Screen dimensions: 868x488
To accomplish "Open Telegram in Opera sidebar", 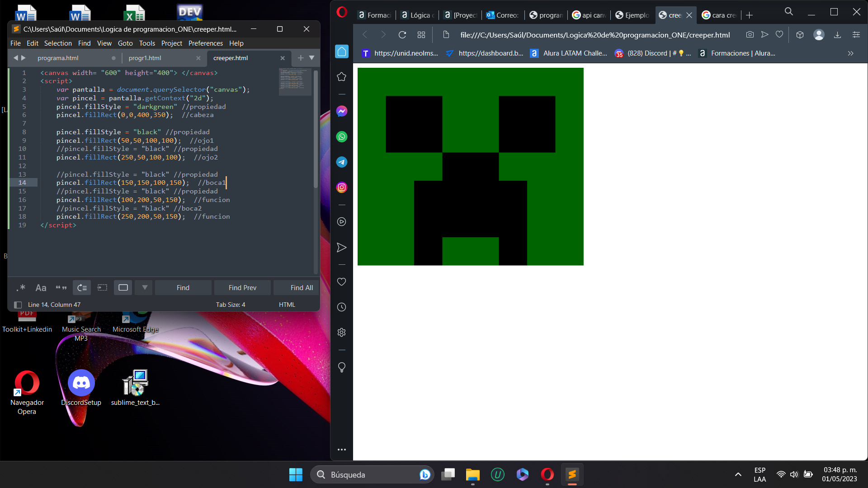I will pyautogui.click(x=342, y=162).
